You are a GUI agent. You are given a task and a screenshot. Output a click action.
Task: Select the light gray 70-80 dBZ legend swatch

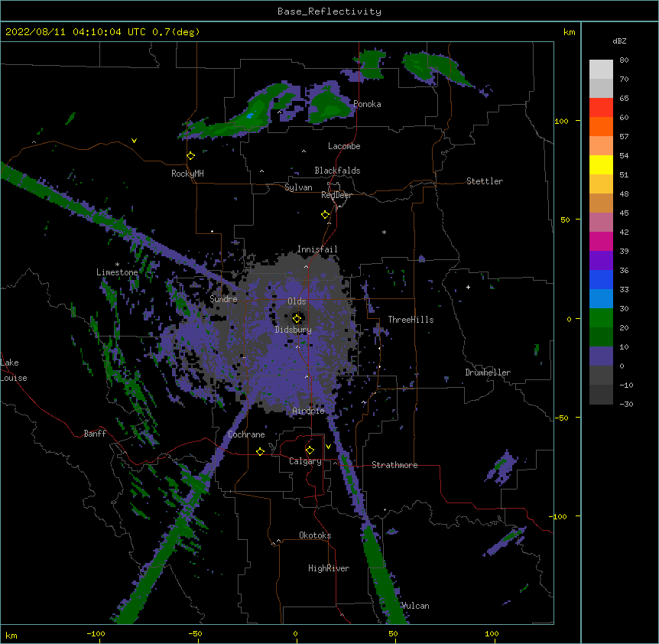coord(601,70)
